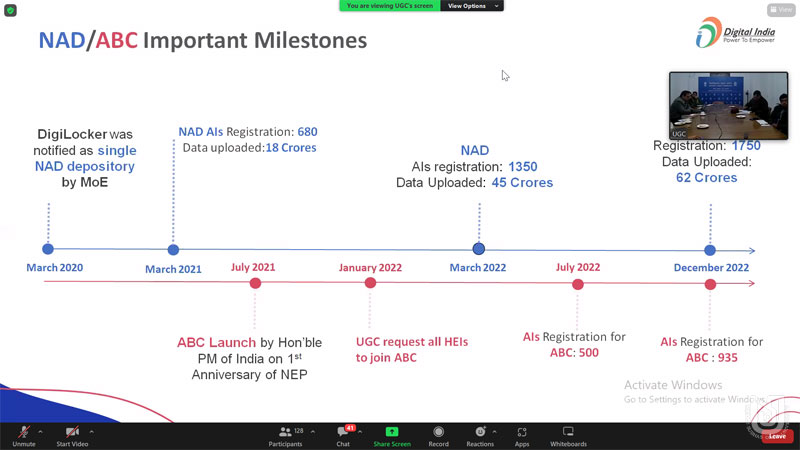Click the March 2020 blue timeline dot
800x450 pixels.
[48, 249]
